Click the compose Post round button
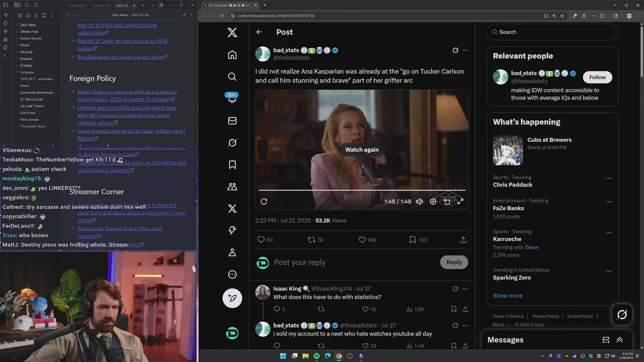Screen dimensions: 644x362 tap(232, 298)
